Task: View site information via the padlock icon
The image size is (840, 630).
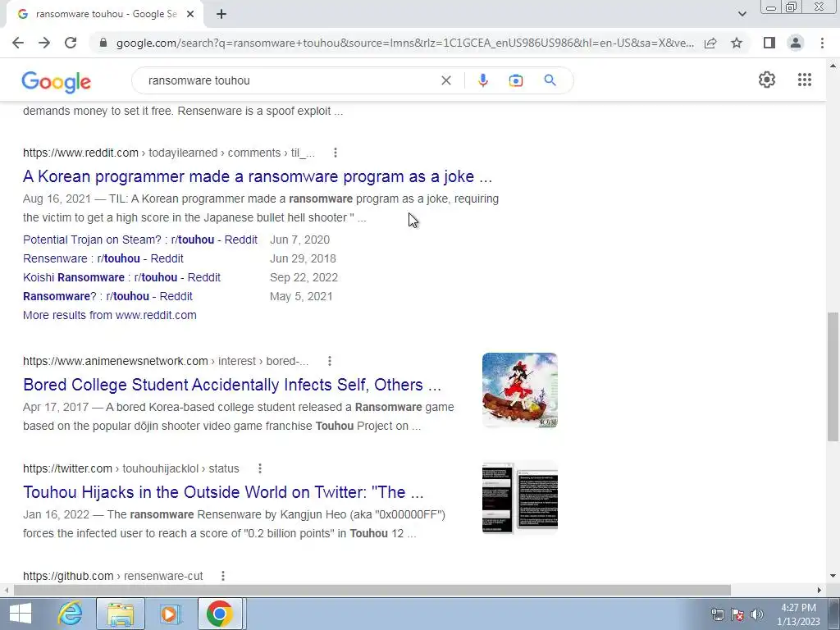Action: (103, 43)
